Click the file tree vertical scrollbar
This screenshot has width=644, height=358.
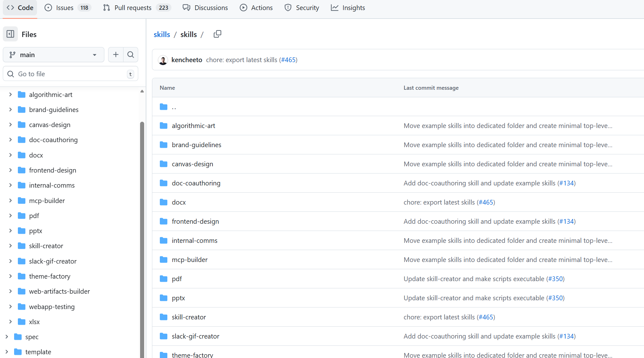[x=142, y=220]
